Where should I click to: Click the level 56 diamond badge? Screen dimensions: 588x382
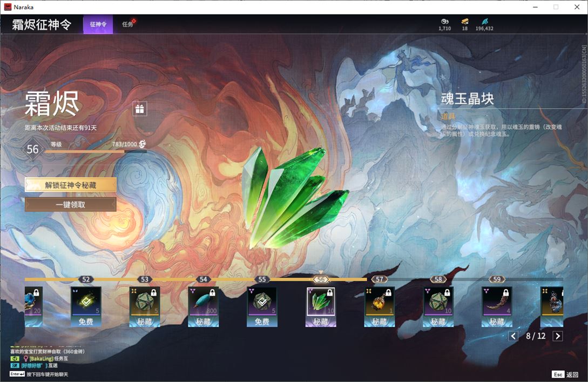pos(32,149)
